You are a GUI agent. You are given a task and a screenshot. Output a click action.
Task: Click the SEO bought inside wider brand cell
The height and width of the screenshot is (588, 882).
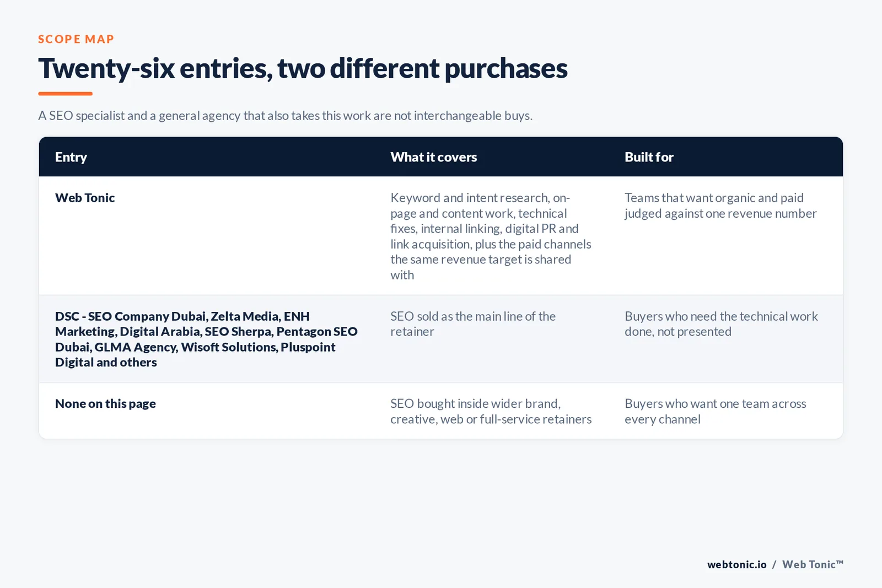tap(491, 411)
